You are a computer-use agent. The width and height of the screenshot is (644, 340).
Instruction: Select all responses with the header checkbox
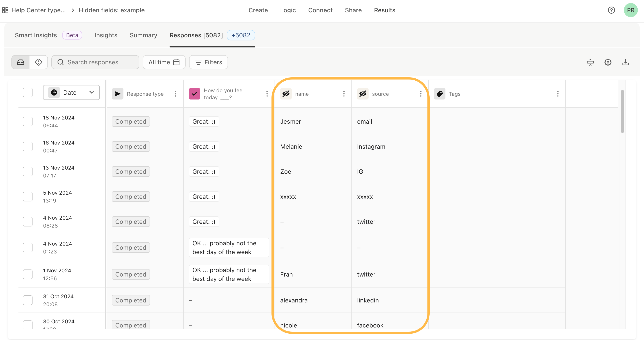(x=27, y=92)
